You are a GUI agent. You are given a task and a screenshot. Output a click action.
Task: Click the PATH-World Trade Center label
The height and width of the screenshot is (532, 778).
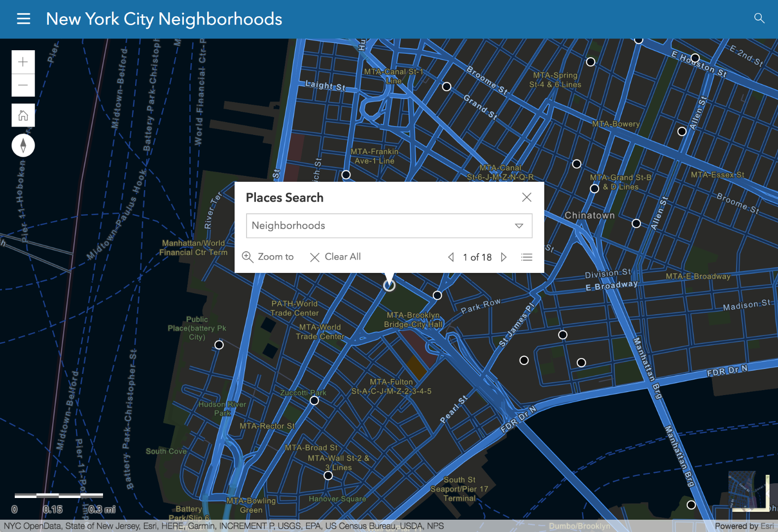(294, 308)
